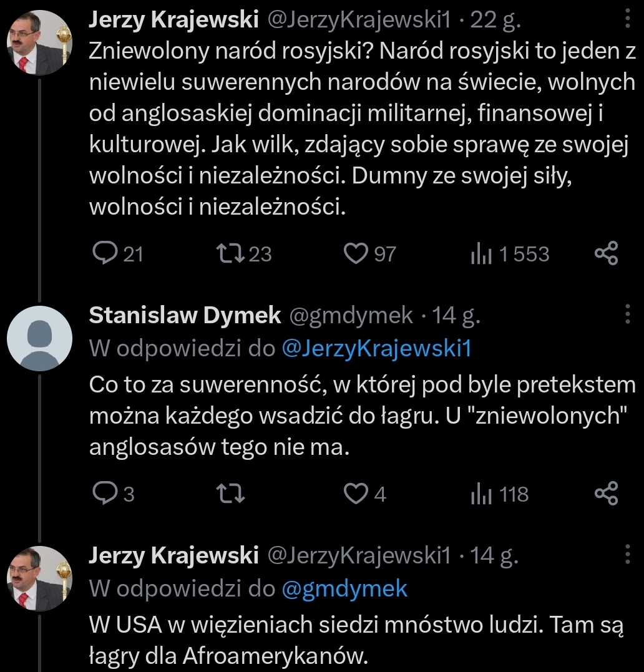Share Jerzy Krajewski's first tweet
The width and height of the screenshot is (644, 672).
(x=606, y=253)
